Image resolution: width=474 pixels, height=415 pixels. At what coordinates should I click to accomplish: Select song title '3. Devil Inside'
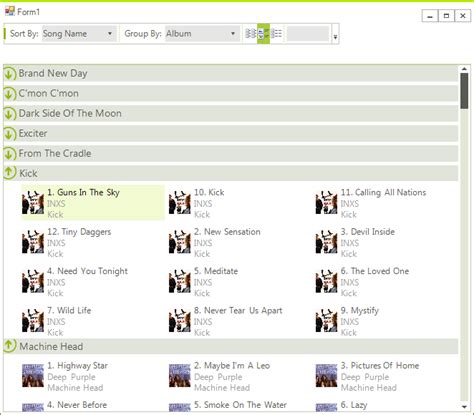(x=368, y=232)
